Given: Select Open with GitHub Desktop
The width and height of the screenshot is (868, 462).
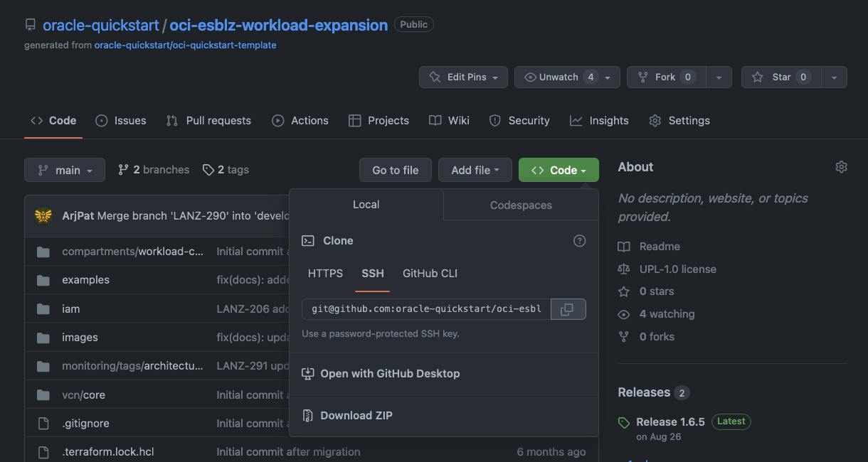Looking at the screenshot, I should (x=391, y=373).
